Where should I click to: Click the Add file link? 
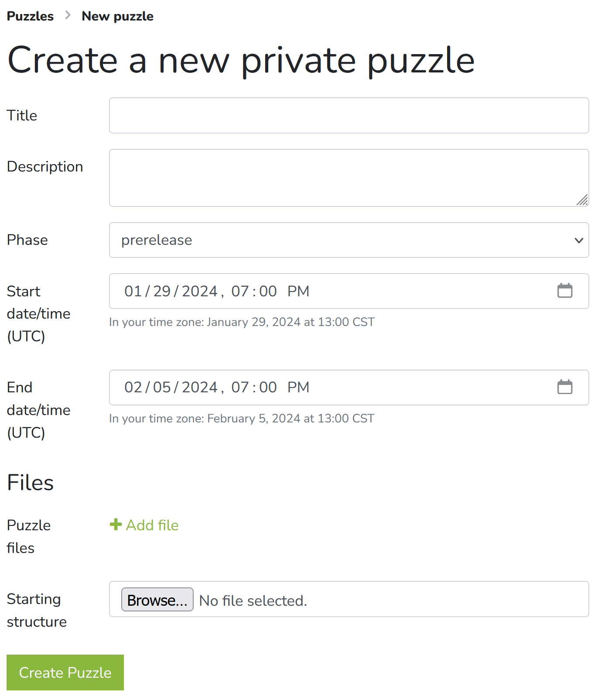(x=152, y=525)
